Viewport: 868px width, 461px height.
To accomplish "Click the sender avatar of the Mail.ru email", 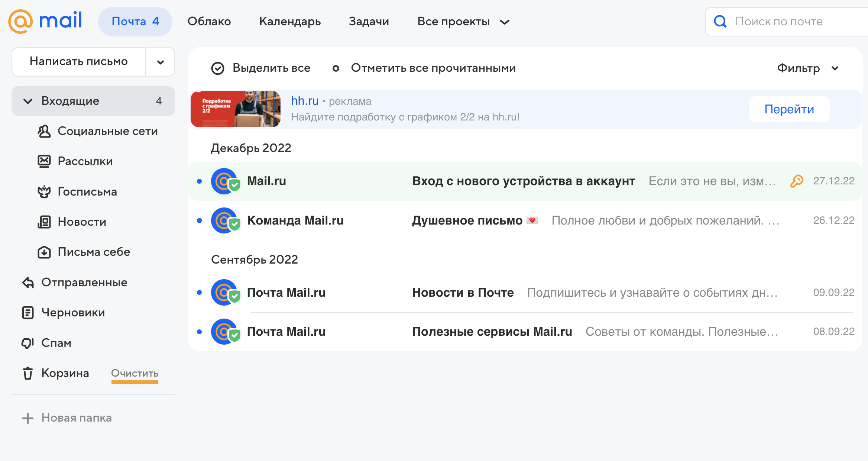I will pyautogui.click(x=224, y=181).
